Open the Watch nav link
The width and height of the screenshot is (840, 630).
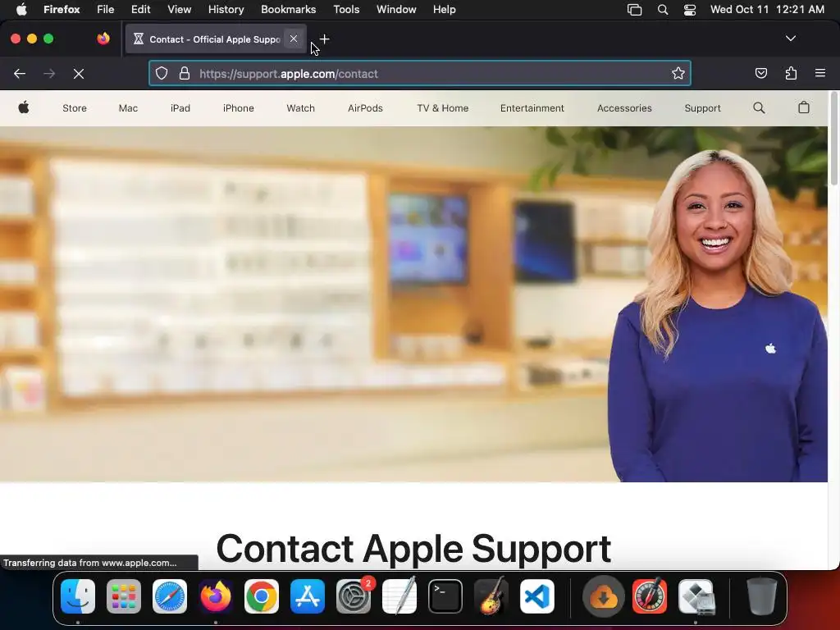click(300, 108)
